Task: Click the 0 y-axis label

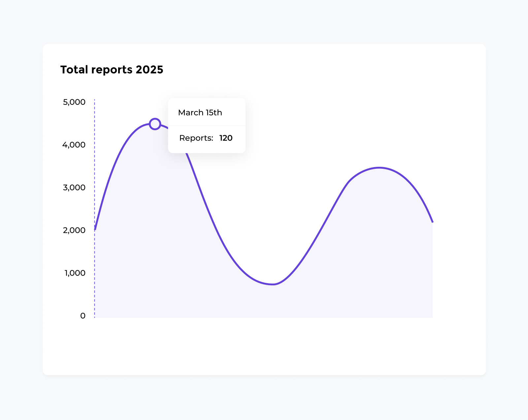Action: (83, 316)
